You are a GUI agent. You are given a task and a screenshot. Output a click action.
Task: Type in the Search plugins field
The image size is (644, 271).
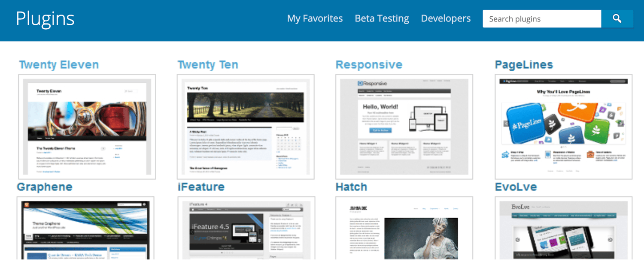pyautogui.click(x=541, y=19)
